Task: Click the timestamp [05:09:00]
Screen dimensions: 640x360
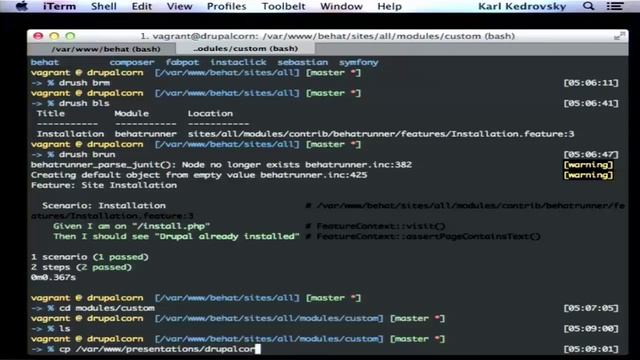Action: tap(591, 329)
